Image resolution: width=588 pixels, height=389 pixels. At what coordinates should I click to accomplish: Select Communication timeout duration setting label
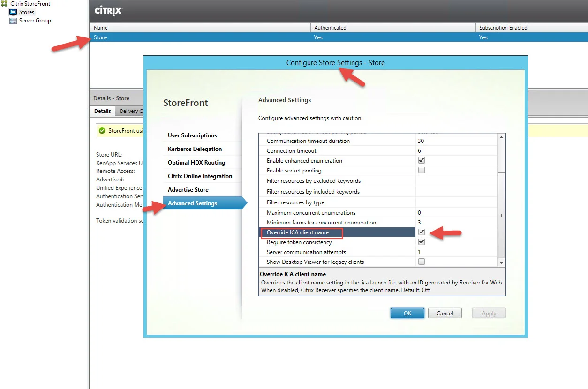click(308, 141)
